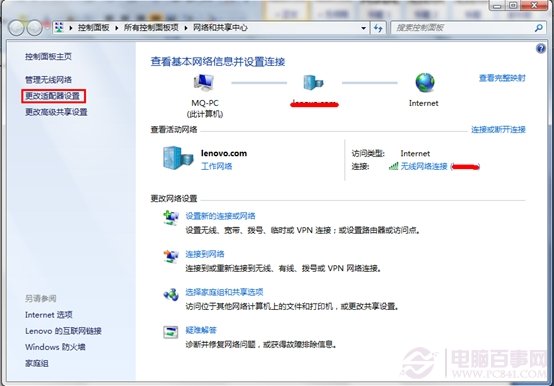Click the 设置新的连接或网络 link
The height and width of the screenshot is (386, 554).
coord(220,216)
